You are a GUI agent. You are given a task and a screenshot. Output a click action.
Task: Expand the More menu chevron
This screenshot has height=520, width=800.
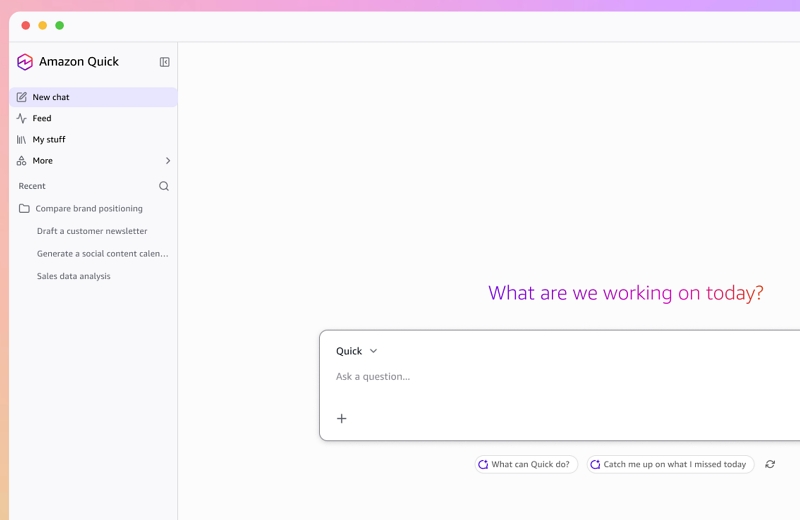coord(168,161)
